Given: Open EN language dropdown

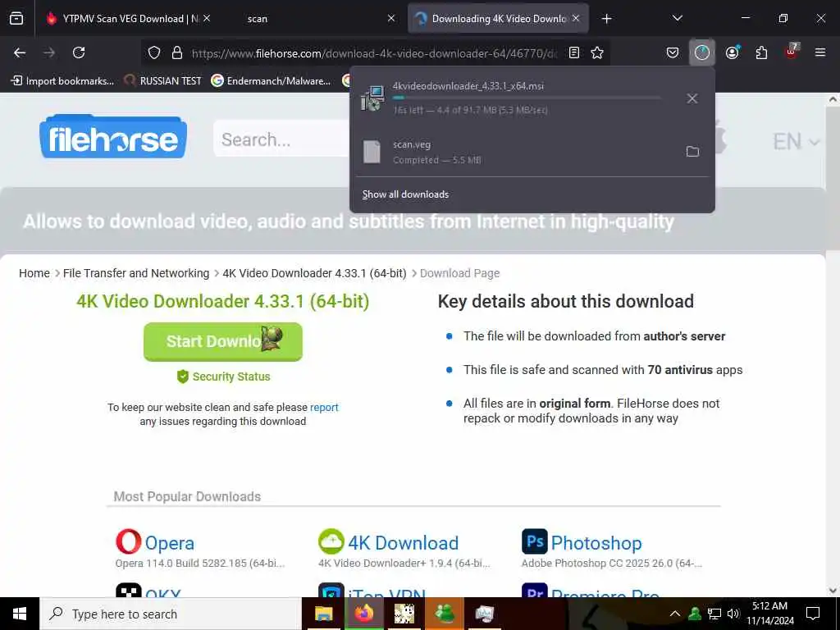Looking at the screenshot, I should [x=796, y=141].
